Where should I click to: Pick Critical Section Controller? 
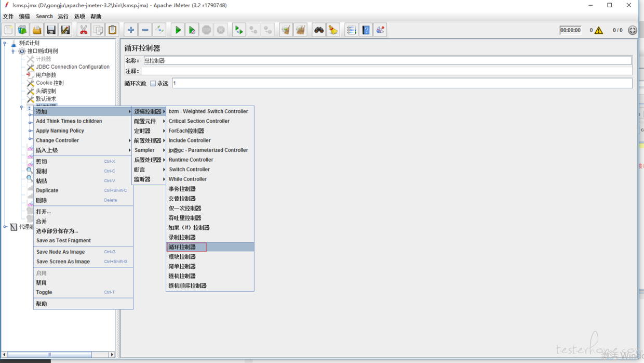click(210, 121)
